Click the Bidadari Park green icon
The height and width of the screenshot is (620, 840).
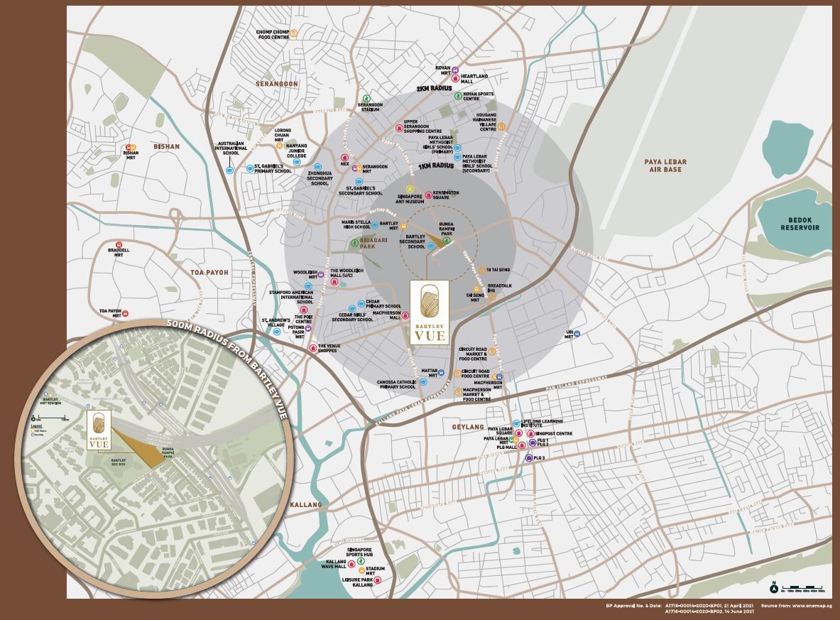coord(355,242)
